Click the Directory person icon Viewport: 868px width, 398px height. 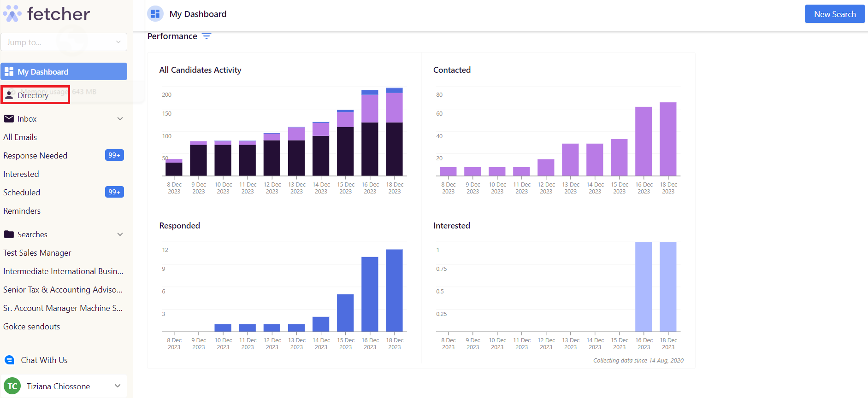(9, 95)
